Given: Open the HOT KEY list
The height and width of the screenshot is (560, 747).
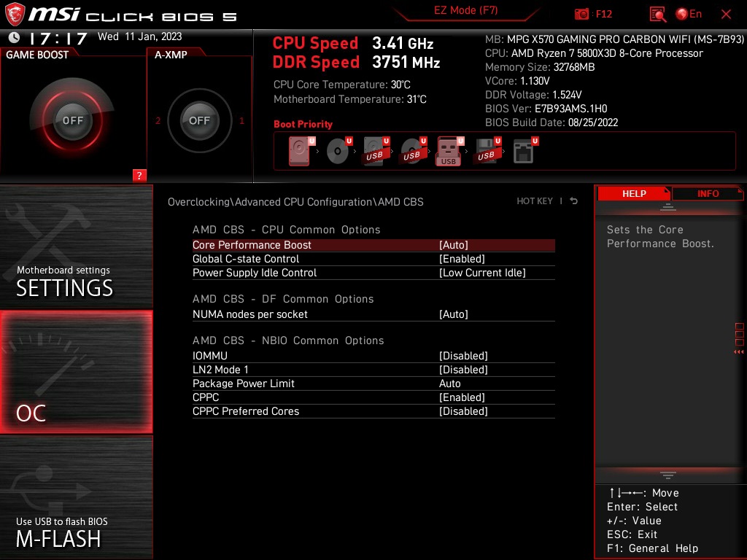Looking at the screenshot, I should [535, 201].
